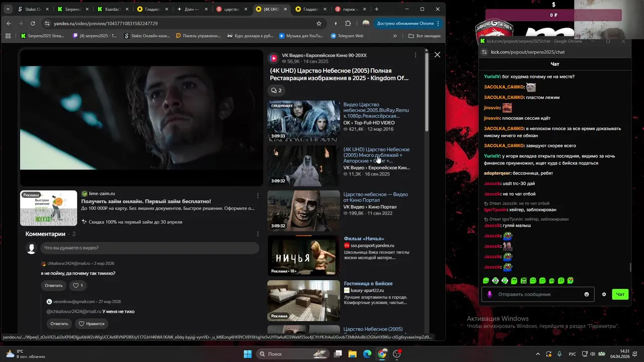
Task: Open the lime-zaim.ru ad link
Action: point(102,194)
